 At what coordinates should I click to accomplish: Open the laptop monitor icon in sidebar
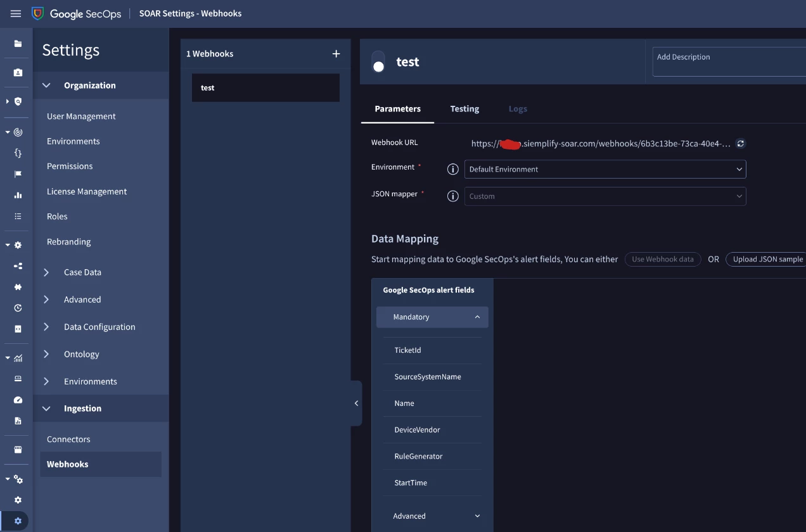(x=18, y=379)
